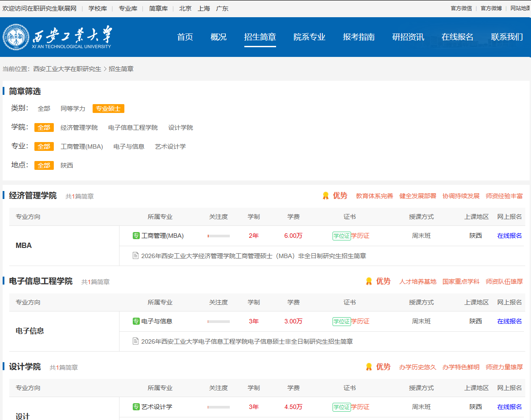
Task: Go to the 北京 region link
Action: click(185, 8)
